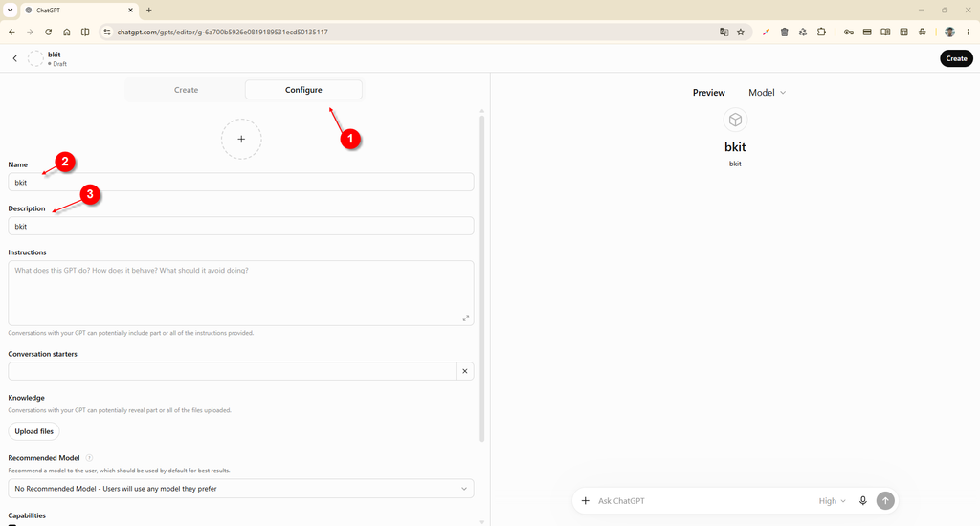Open the password manager key icon
The width and height of the screenshot is (980, 526).
point(849,32)
